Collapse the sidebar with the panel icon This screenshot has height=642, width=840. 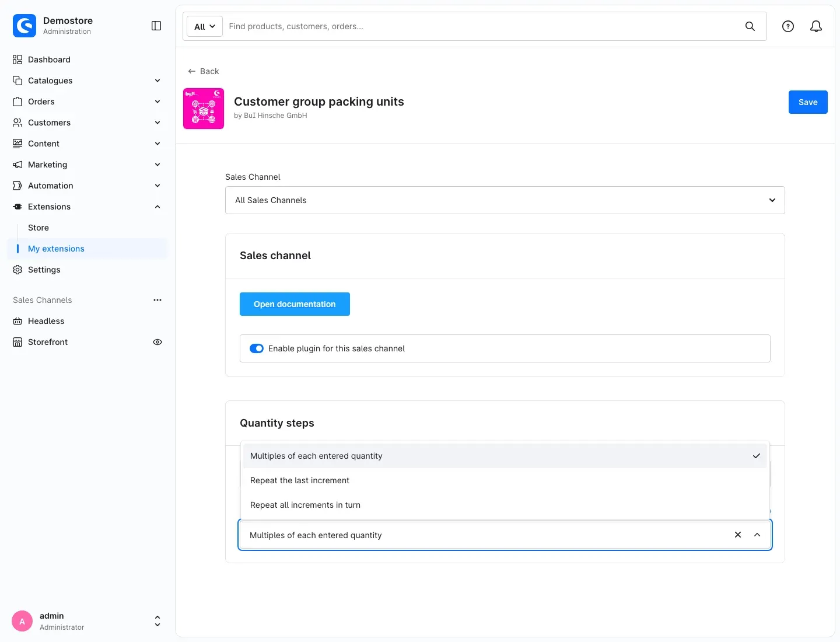156,26
